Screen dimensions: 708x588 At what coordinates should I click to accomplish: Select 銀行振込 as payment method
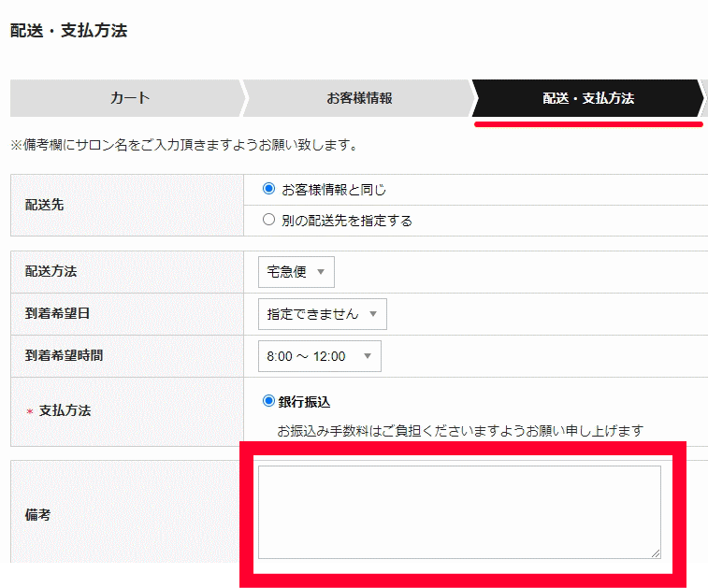pyautogui.click(x=269, y=401)
